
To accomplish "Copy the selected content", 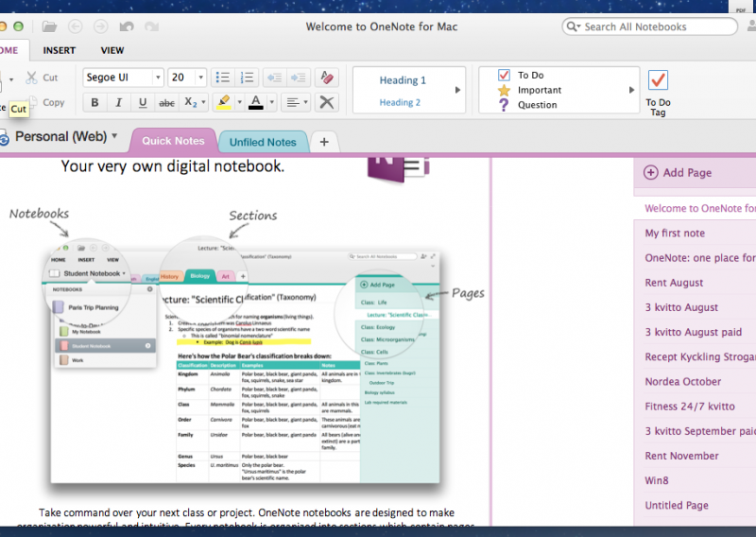I will point(46,102).
